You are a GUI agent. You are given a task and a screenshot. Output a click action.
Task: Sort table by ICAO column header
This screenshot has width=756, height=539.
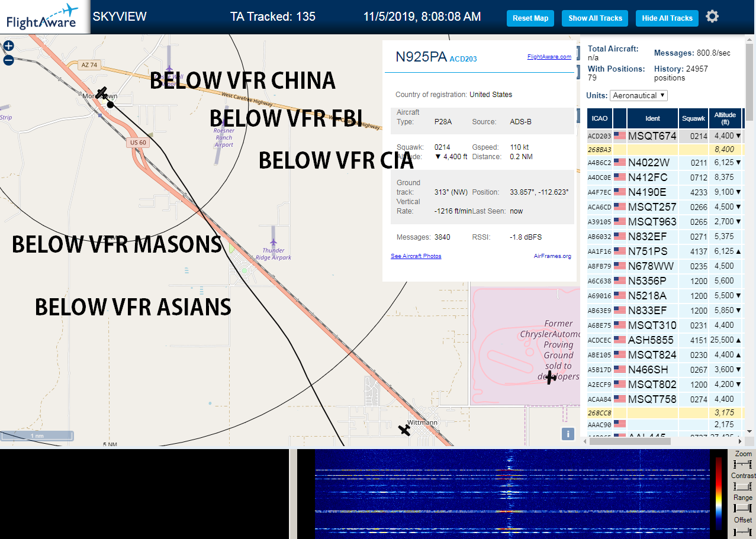(x=600, y=118)
